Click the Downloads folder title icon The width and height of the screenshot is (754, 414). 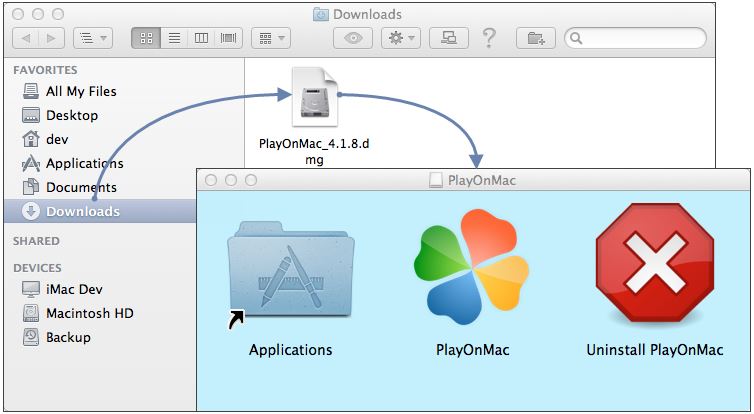click(321, 14)
